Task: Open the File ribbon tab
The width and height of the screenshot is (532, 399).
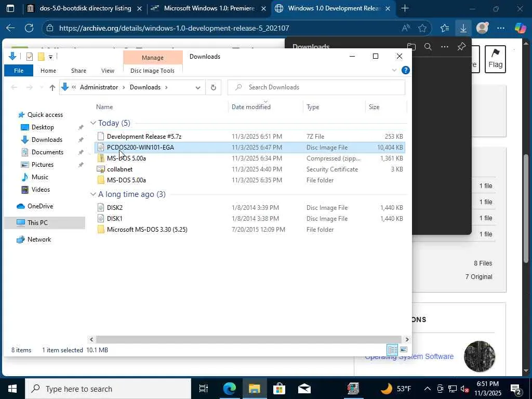Action: coord(19,71)
